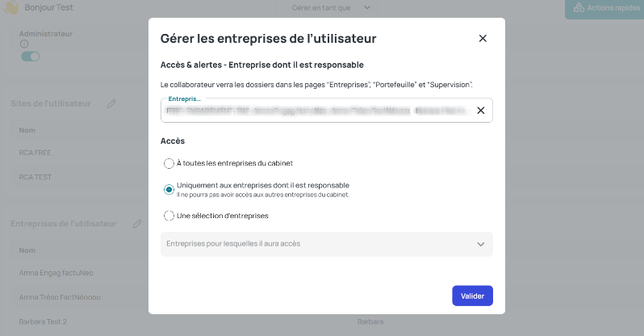
Task: Clear the Entreprises responsable field
Action: [480, 110]
